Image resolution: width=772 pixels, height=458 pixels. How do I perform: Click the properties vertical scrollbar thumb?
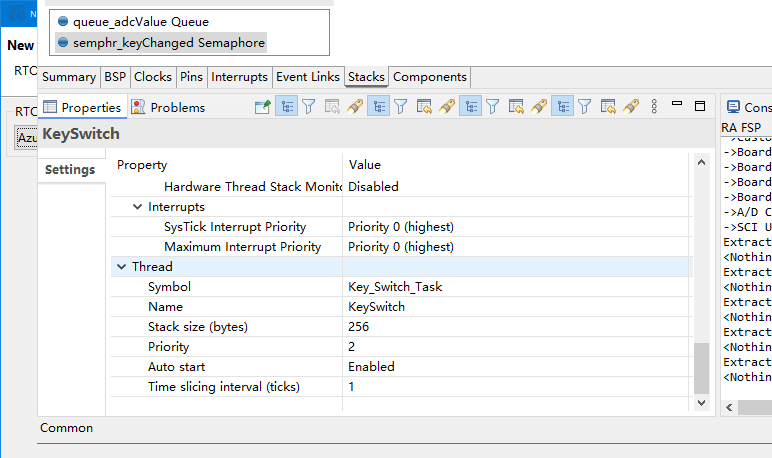pos(702,368)
